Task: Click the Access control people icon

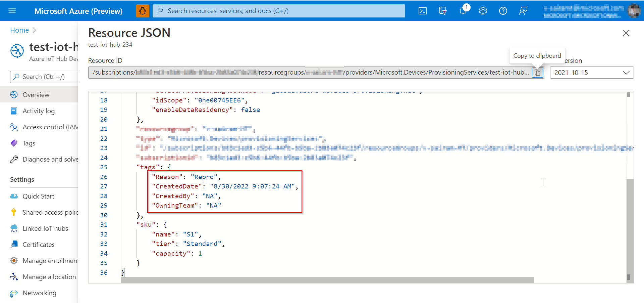Action: click(x=14, y=127)
